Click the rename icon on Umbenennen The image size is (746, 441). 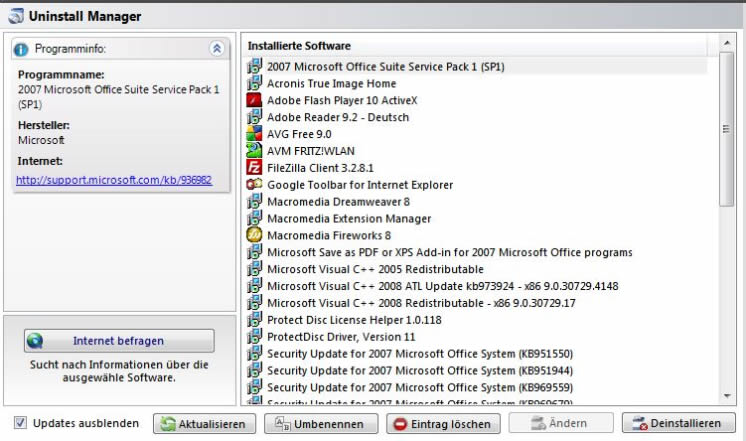pos(282,423)
